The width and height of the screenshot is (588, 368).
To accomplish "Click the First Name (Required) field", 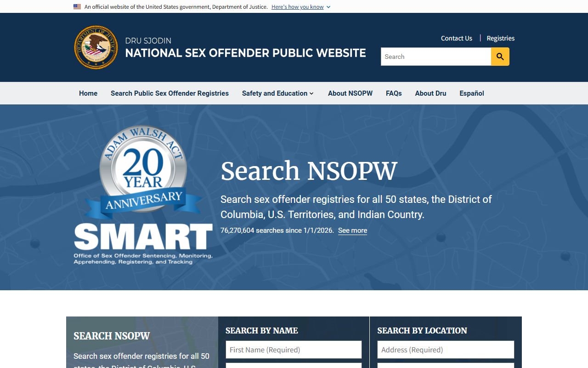I will pyautogui.click(x=294, y=350).
